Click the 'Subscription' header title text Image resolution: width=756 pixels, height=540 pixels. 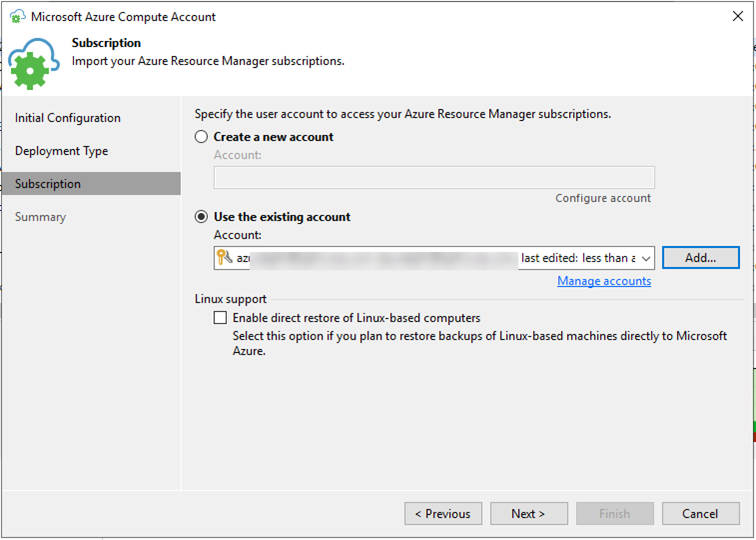point(106,43)
